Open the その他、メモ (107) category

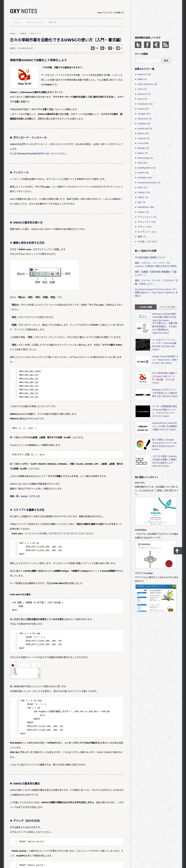[x=147, y=242]
